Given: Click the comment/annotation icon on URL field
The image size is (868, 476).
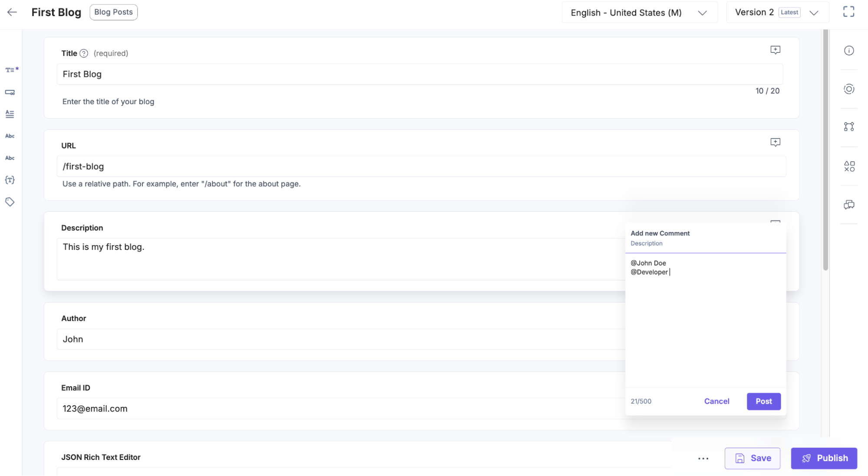Looking at the screenshot, I should tap(776, 142).
